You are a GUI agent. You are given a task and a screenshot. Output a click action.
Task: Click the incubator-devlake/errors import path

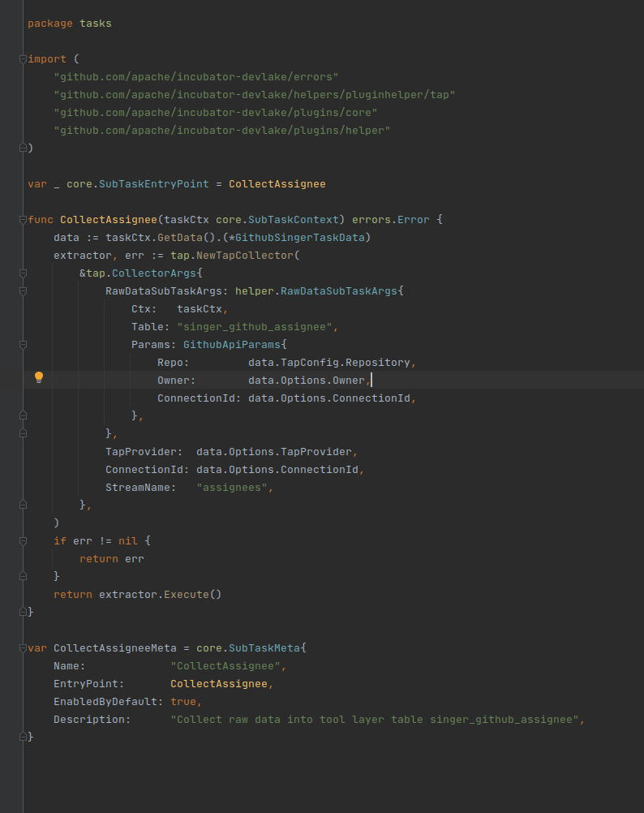coord(196,77)
